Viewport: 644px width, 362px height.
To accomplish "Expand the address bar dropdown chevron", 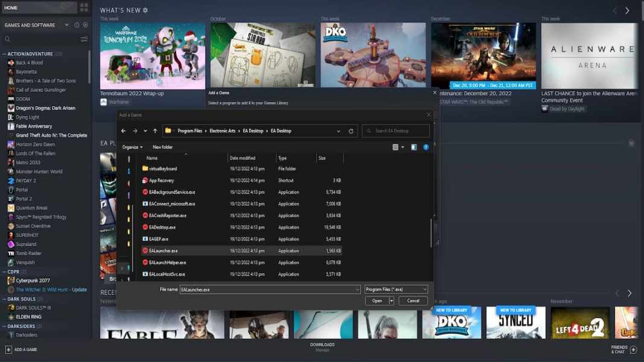I will [339, 130].
